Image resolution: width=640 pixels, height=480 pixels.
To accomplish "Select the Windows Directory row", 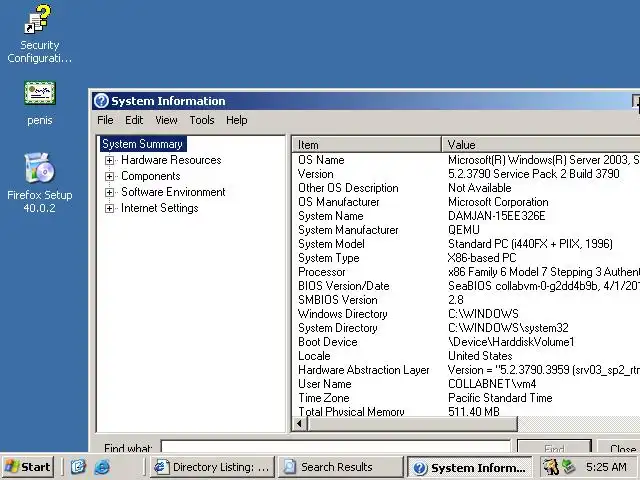I will [x=466, y=313].
